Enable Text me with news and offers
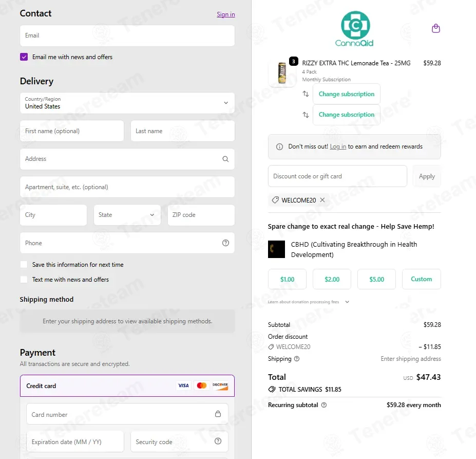This screenshot has width=476, height=459. point(24,279)
